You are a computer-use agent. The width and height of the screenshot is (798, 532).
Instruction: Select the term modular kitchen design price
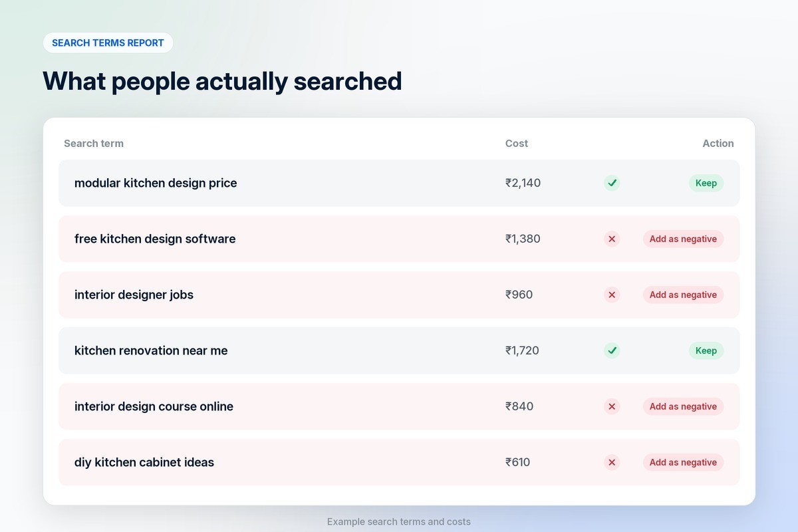coord(156,183)
